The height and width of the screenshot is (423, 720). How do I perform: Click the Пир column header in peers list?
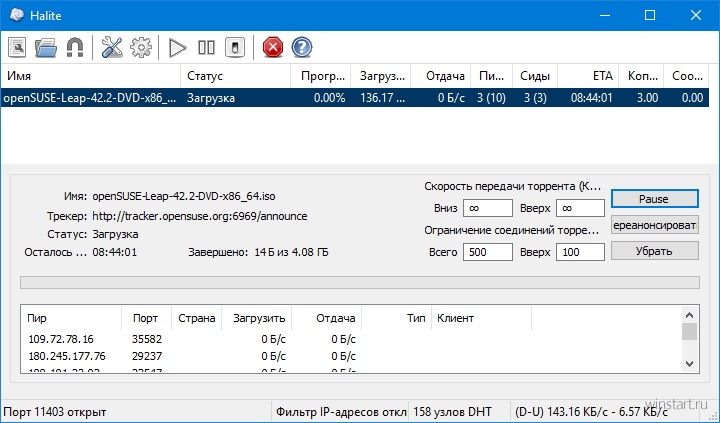point(71,318)
